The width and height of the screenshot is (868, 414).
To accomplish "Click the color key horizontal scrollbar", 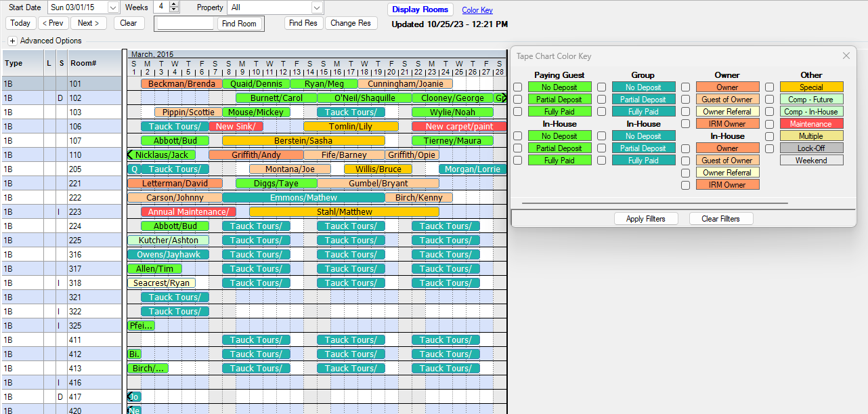I will coord(655,203).
